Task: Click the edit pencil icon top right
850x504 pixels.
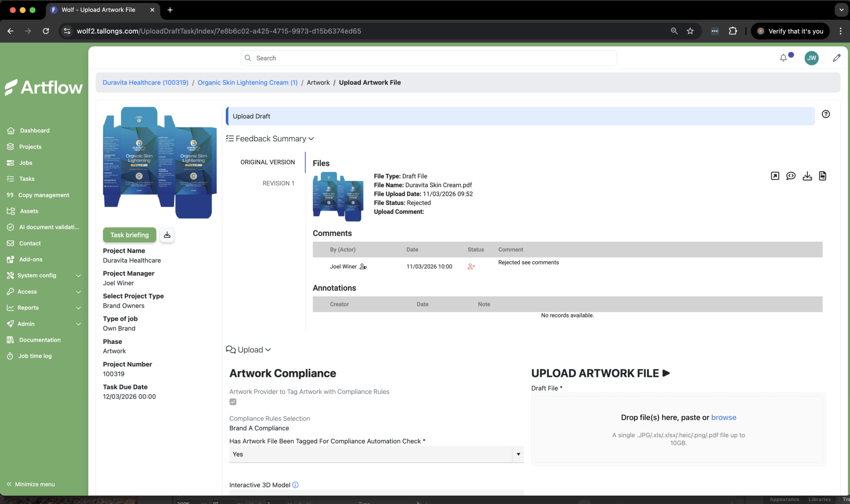Action: click(836, 58)
